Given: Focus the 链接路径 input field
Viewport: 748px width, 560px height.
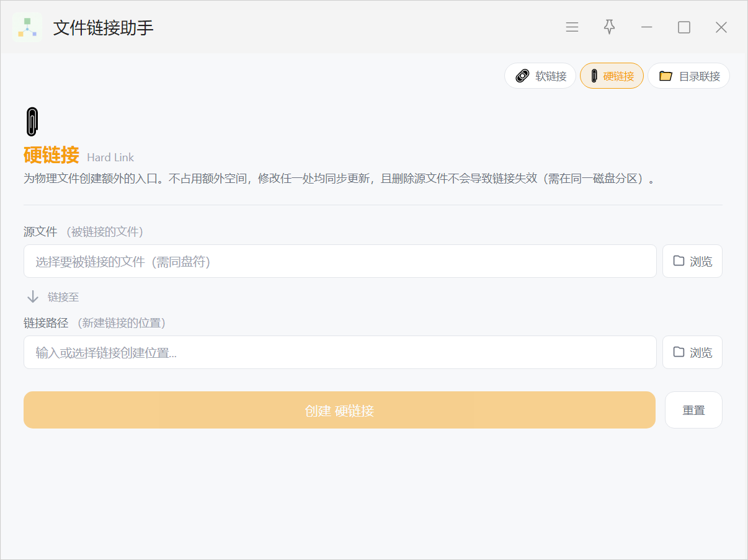Looking at the screenshot, I should pos(339,353).
